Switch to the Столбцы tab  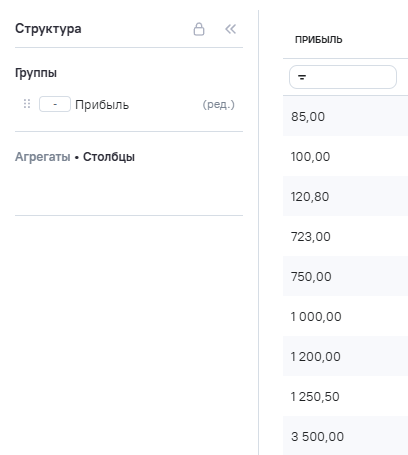[109, 157]
